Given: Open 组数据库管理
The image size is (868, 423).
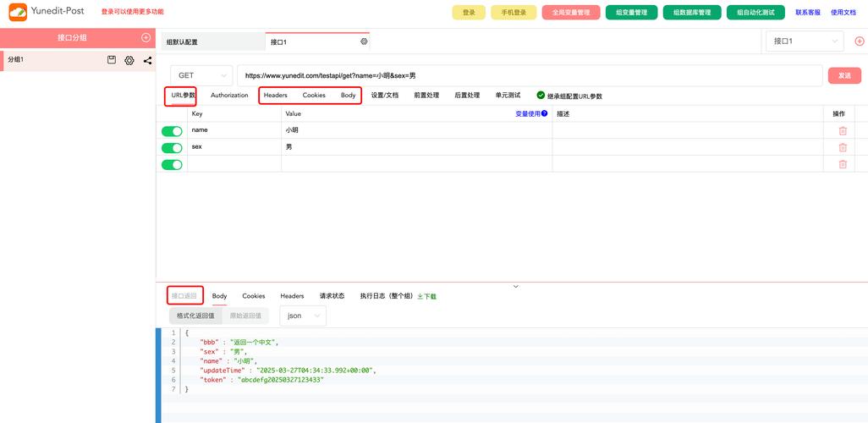Looking at the screenshot, I should [x=692, y=12].
